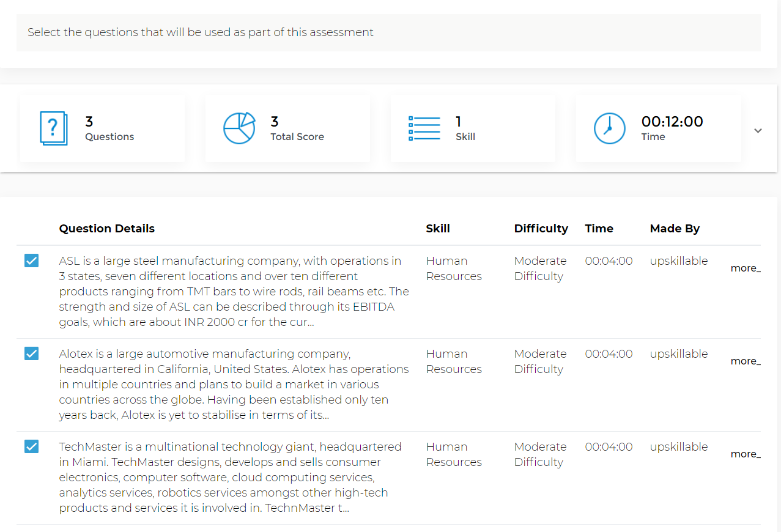Click the Total Score pie chart icon
Screen dimensions: 781x532
pyautogui.click(x=239, y=128)
